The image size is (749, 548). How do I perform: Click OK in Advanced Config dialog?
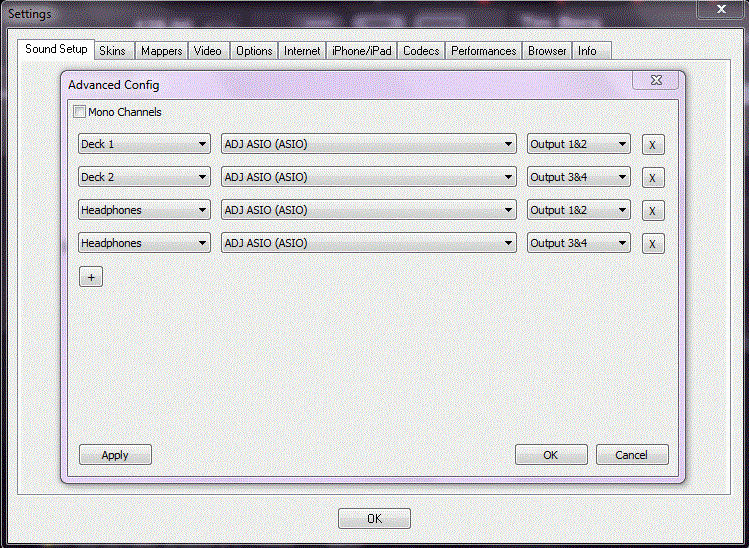(551, 455)
